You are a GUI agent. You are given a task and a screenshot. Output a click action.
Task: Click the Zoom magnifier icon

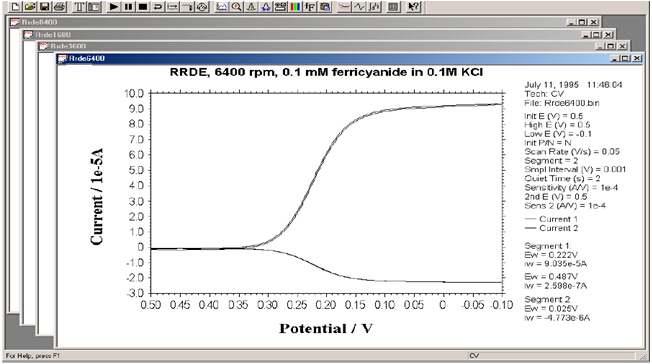[237, 6]
